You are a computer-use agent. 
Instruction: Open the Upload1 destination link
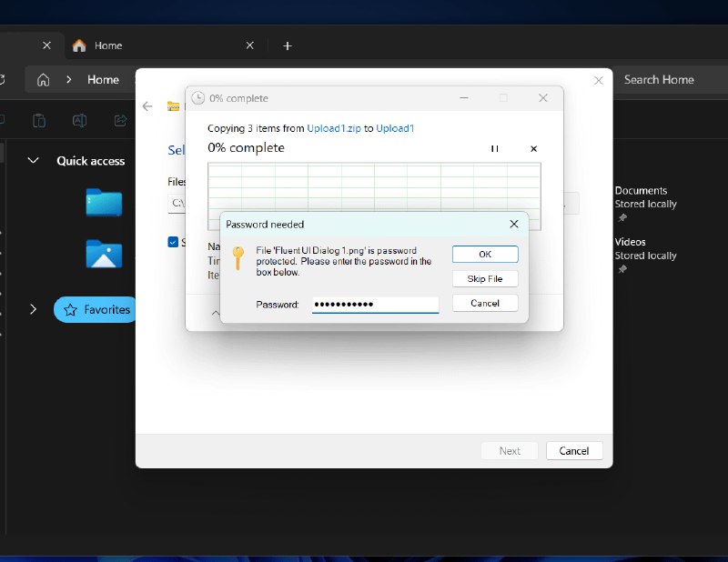click(395, 128)
